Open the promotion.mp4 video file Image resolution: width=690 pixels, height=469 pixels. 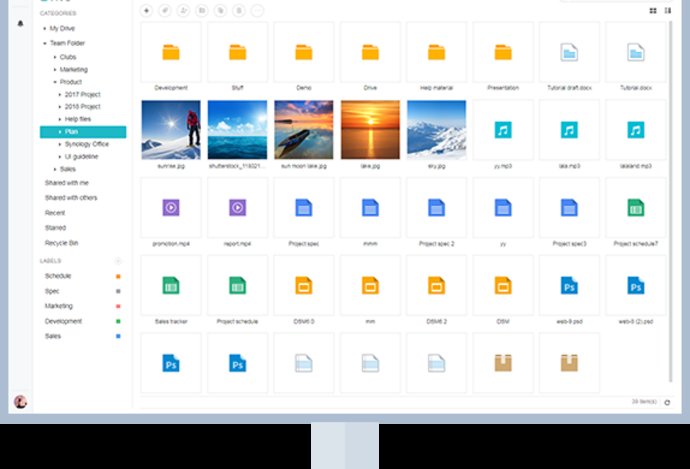tap(171, 208)
